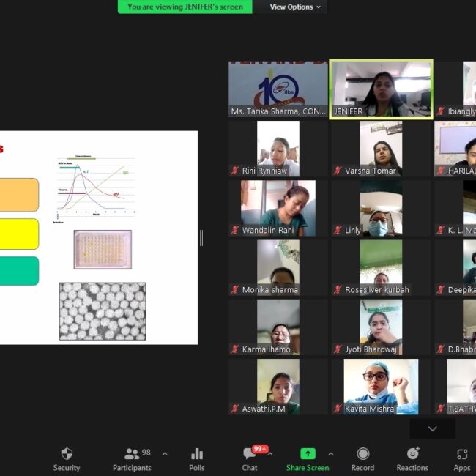The height and width of the screenshot is (476, 476).
Task: Select Kavita Mishra's video tile
Action: pos(381,386)
